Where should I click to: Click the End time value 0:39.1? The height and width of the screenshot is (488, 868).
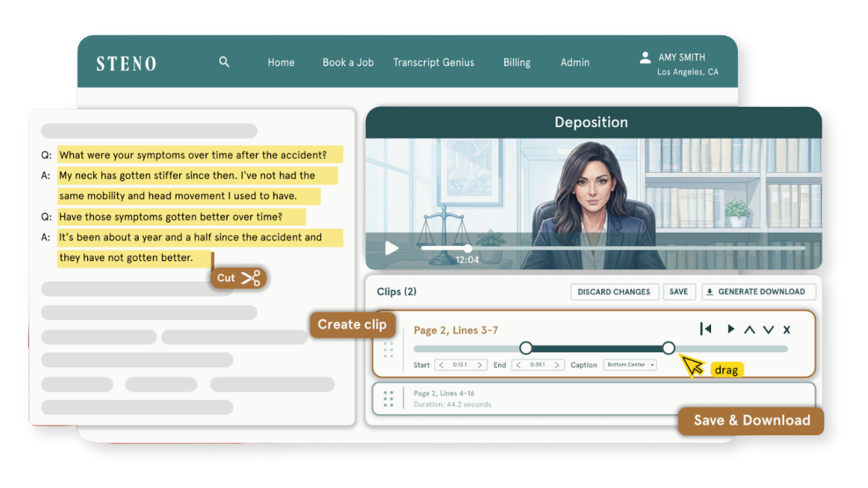click(537, 365)
